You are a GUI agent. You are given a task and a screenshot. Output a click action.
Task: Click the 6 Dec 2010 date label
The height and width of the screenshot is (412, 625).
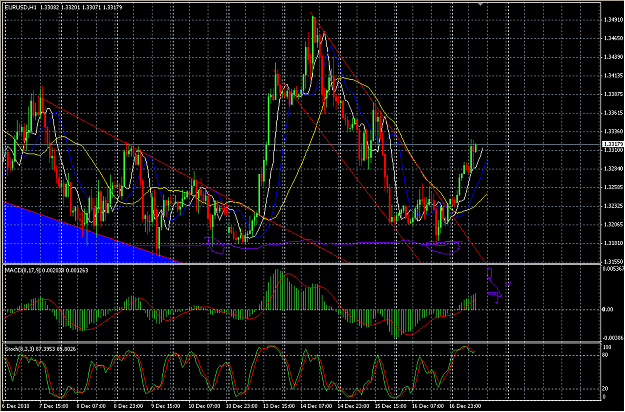(16, 406)
